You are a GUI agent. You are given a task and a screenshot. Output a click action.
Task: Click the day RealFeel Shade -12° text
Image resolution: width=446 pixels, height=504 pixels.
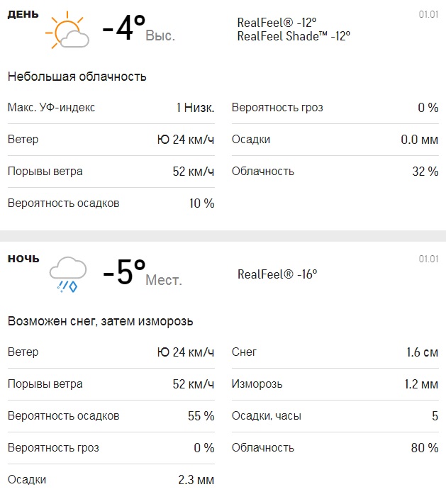(x=294, y=36)
